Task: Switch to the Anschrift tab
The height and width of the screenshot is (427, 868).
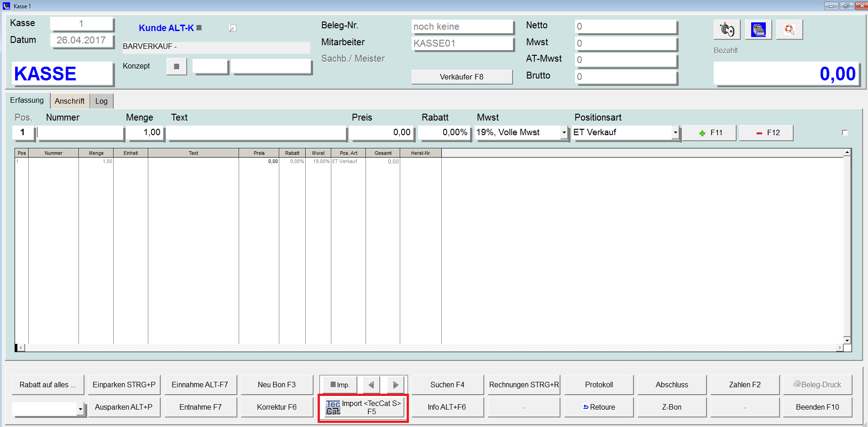Action: click(x=70, y=101)
